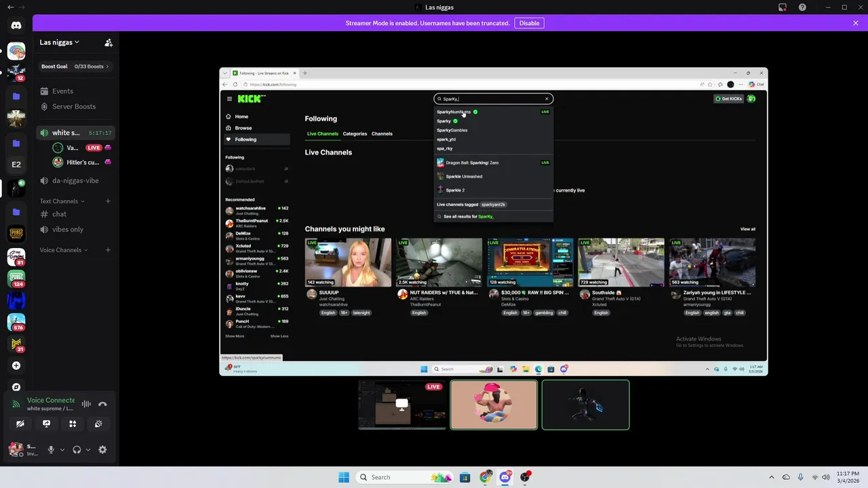Open the chat text channel
868x488 pixels.
75,214
